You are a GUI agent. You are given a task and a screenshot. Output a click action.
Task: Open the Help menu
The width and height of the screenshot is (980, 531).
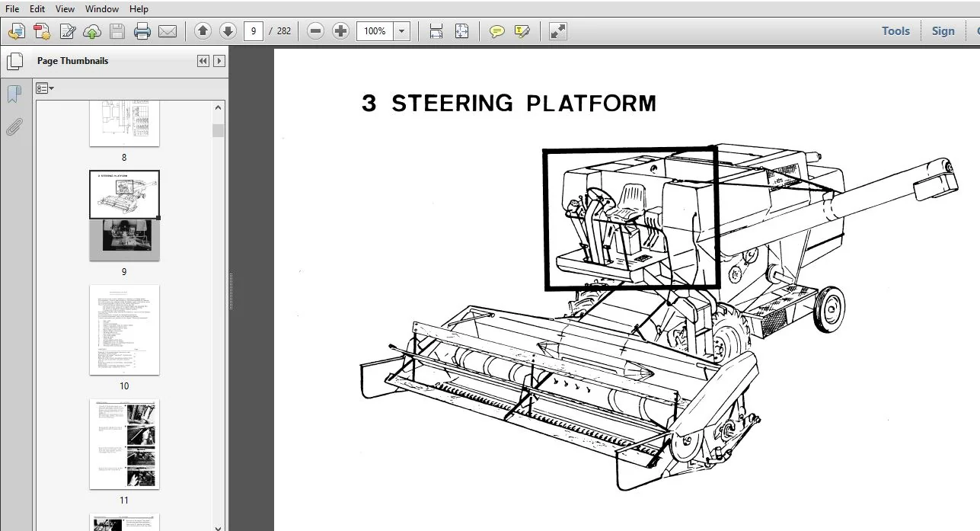(139, 9)
